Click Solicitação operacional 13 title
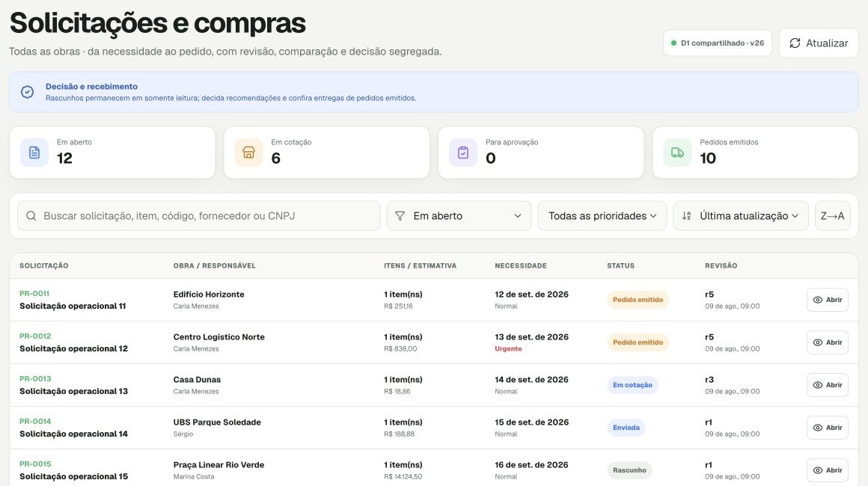The image size is (868, 486). (73, 391)
